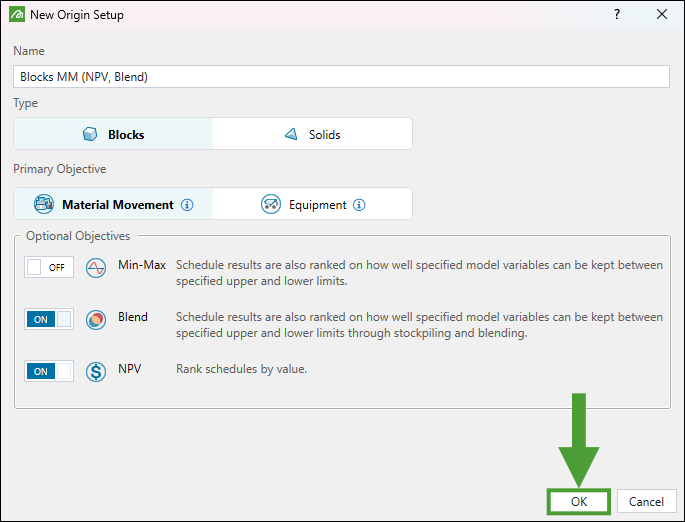
Task: Click the Solids wedge icon
Action: tap(291, 134)
